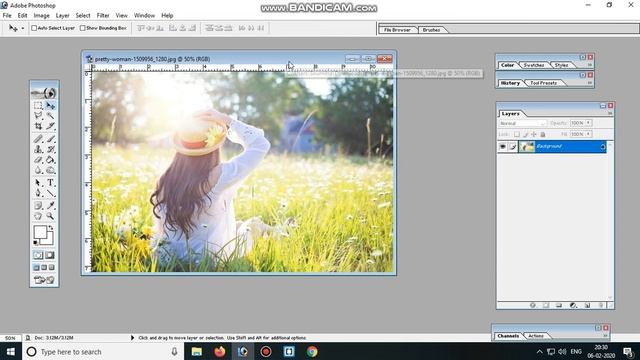Switch to the Tool Presets tab
640x360 pixels.
coord(543,83)
